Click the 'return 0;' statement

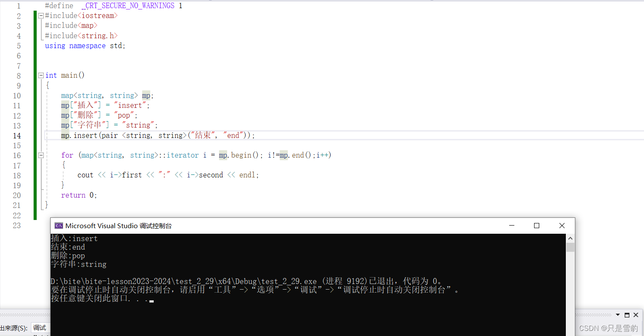tap(79, 195)
